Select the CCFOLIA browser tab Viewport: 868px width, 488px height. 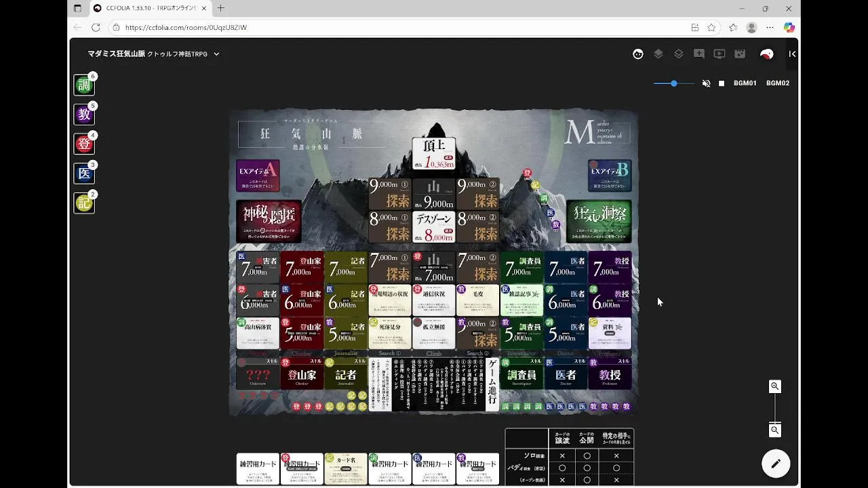pyautogui.click(x=151, y=8)
